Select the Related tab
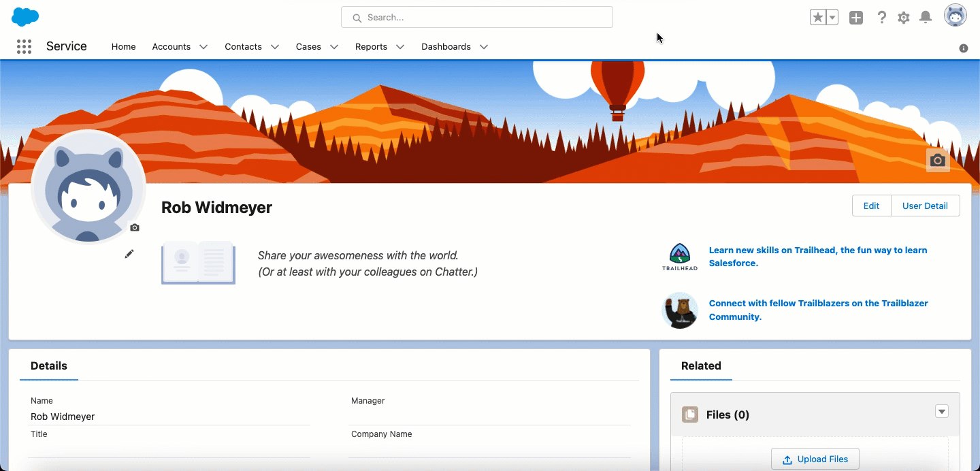This screenshot has width=980, height=471. pyautogui.click(x=701, y=366)
